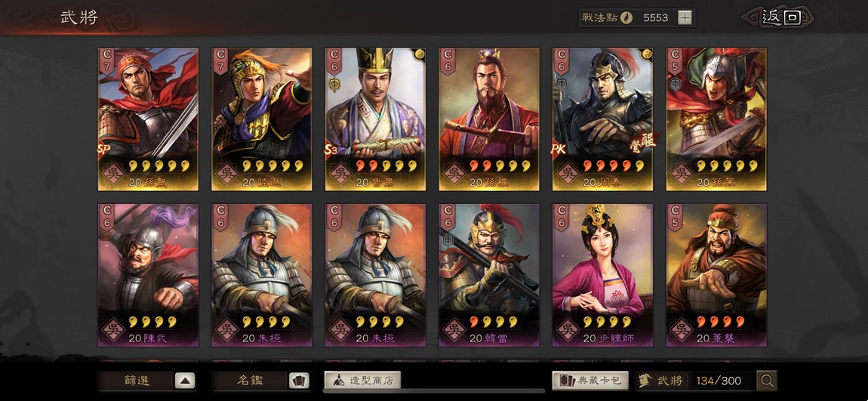Choose the 魯肅 S3 general card
This screenshot has height=401, width=868.
click(375, 119)
